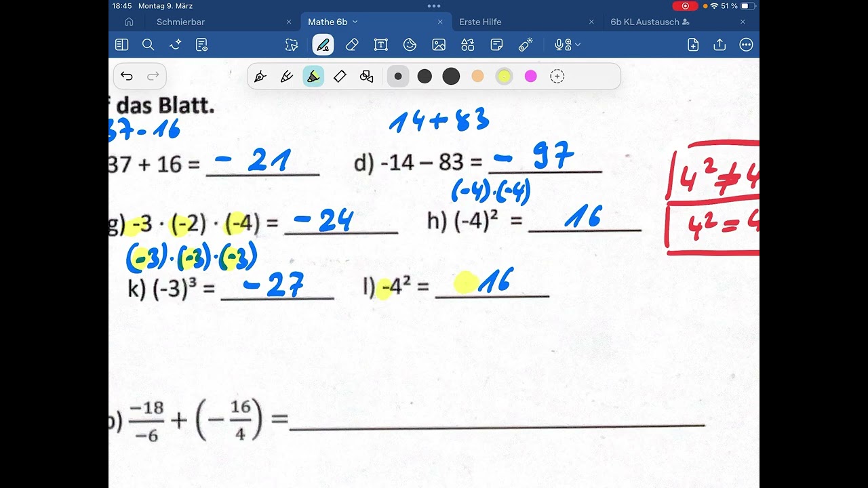868x488 pixels.
Task: Select the yellow pen color
Action: pyautogui.click(x=504, y=77)
